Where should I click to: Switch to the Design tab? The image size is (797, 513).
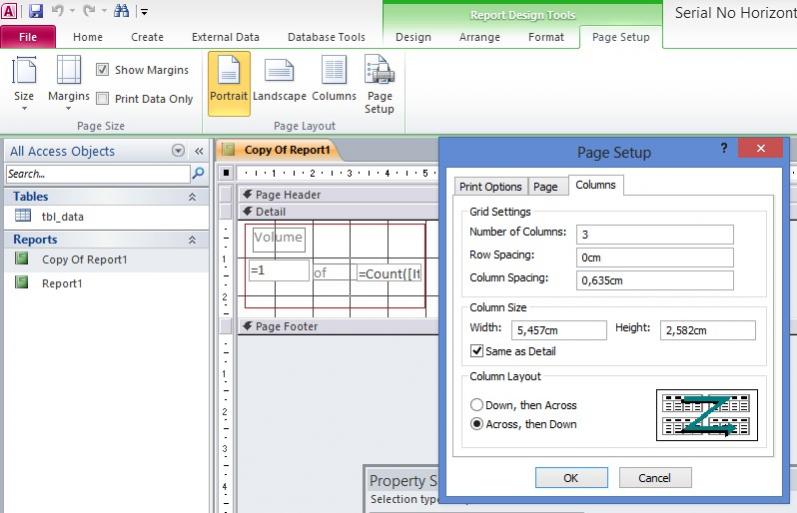click(413, 37)
